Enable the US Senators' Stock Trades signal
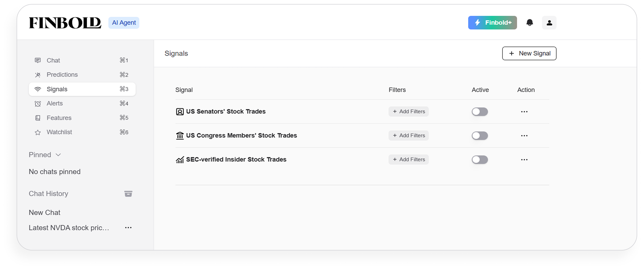Screen dimensions: 644x270 tap(479, 112)
